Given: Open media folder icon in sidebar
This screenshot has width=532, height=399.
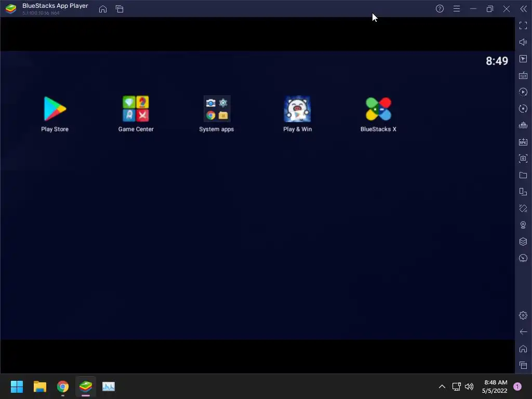Looking at the screenshot, I should coord(523,175).
